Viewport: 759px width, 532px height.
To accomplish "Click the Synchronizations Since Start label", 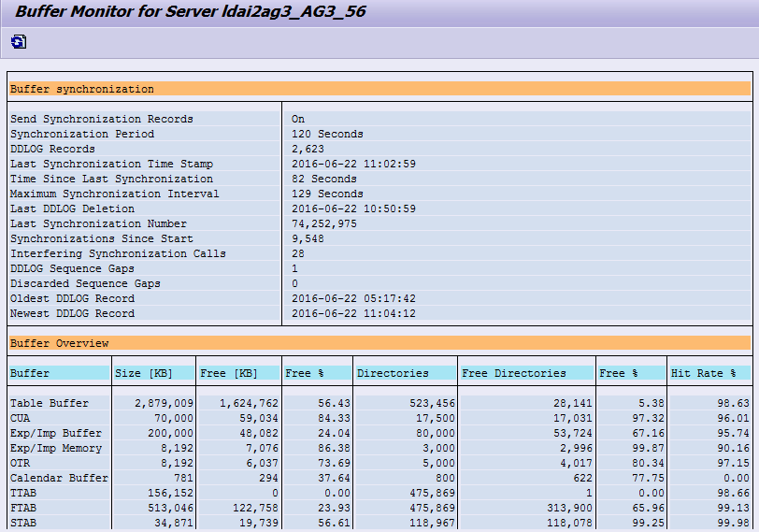I will (102, 239).
